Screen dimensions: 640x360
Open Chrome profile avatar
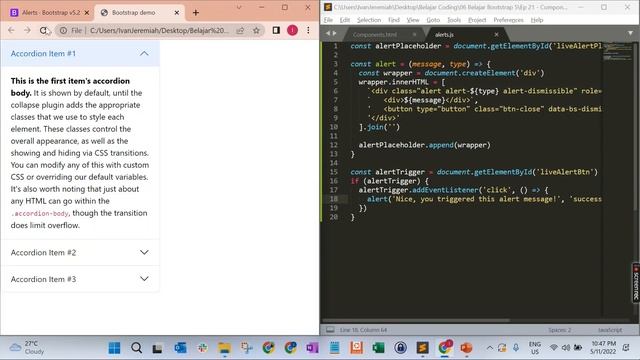coord(292,30)
